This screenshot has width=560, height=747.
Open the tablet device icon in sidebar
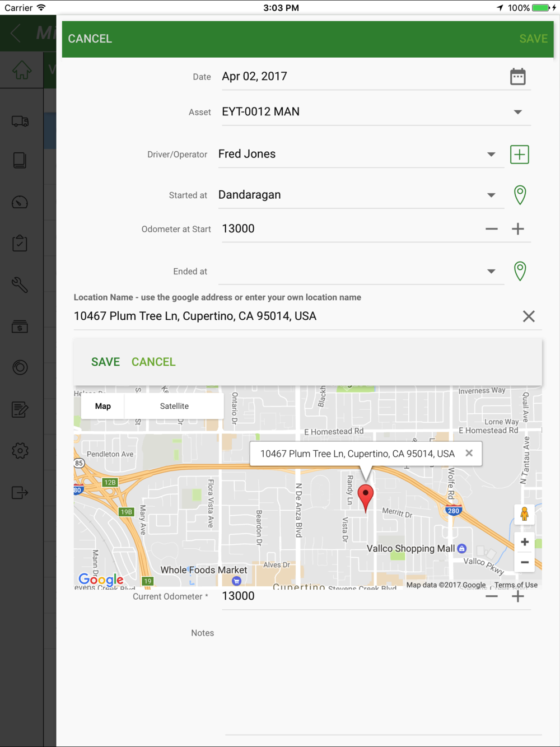(20, 161)
